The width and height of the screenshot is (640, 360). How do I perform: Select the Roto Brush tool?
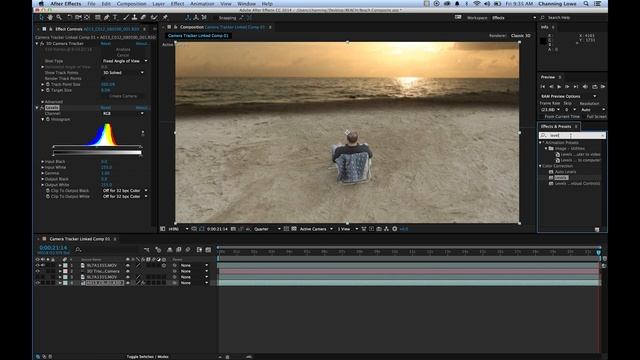coord(154,18)
